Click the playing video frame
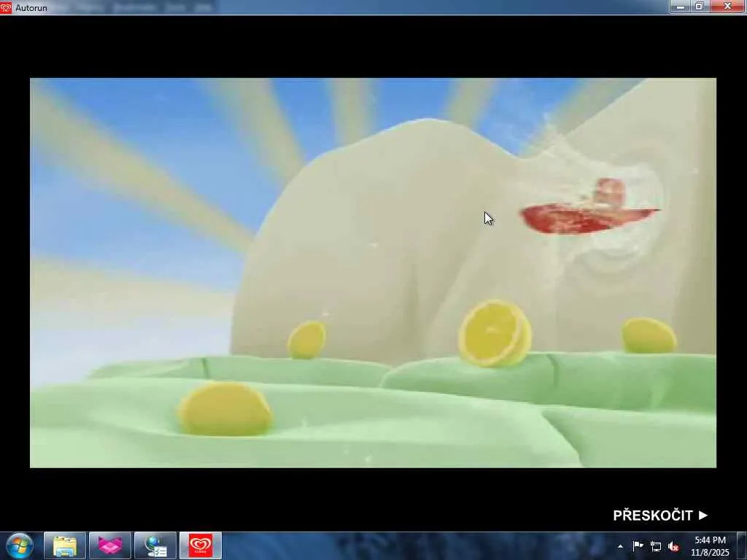Viewport: 747px width, 560px height. tap(373, 273)
